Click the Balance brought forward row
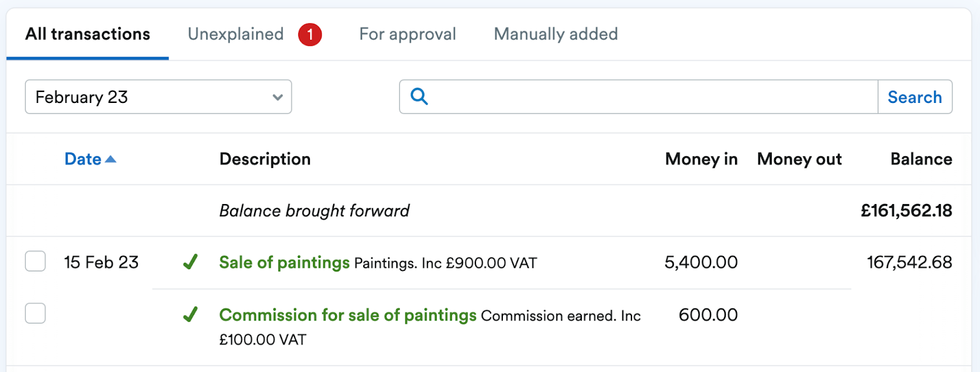This screenshot has height=372, width=980. 314,211
